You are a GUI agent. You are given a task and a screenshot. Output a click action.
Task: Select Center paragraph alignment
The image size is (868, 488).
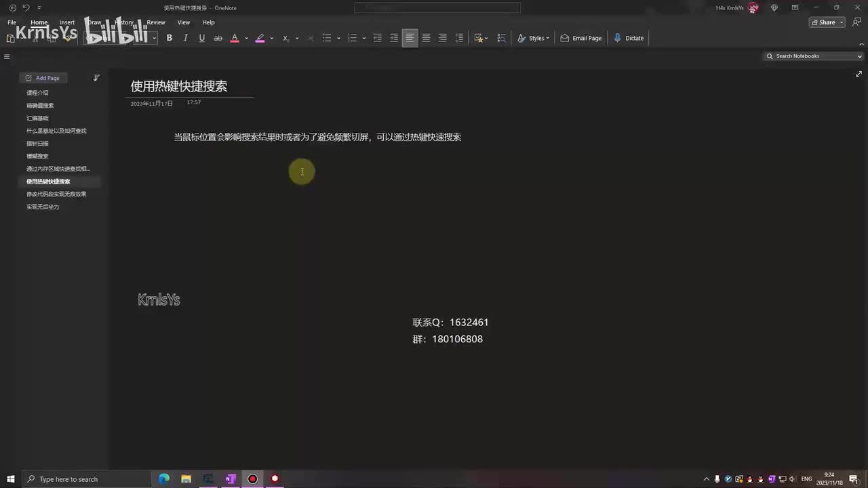click(x=427, y=38)
